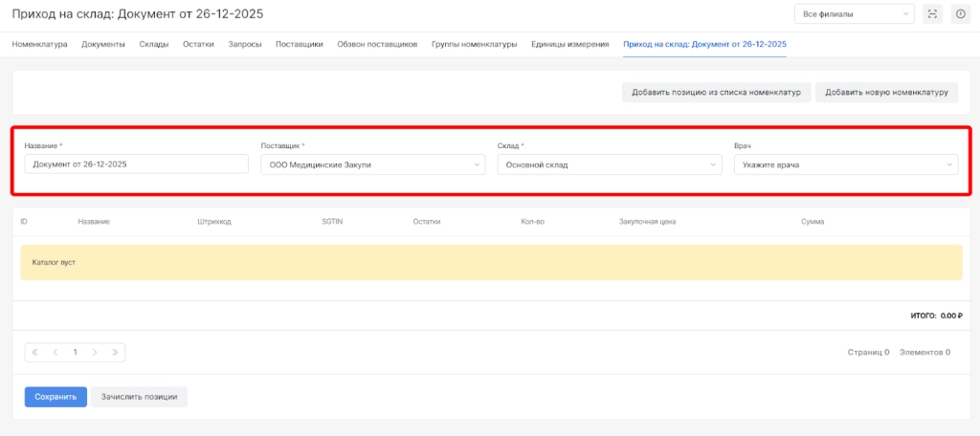This screenshot has height=436, width=980.
Task: Open the Документы tab
Action: (103, 44)
